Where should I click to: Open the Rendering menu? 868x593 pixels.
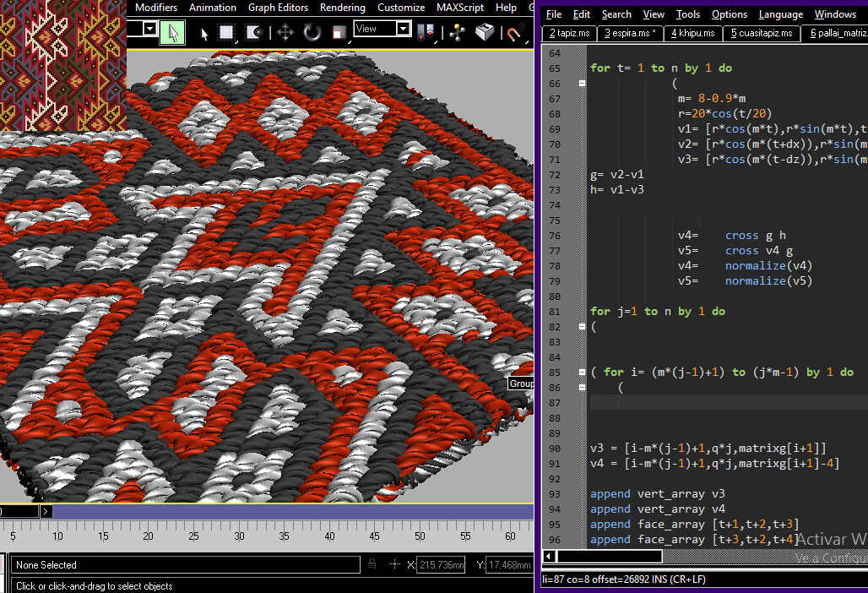click(x=343, y=8)
